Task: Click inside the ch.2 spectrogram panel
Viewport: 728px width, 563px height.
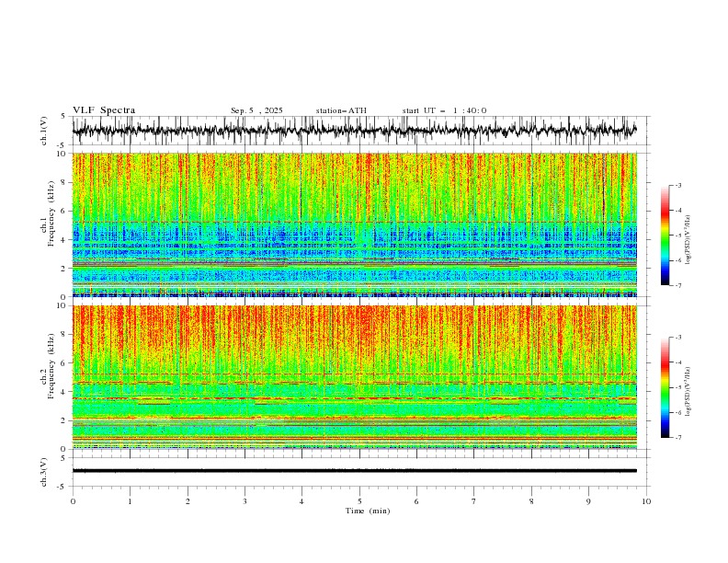Action: point(355,377)
